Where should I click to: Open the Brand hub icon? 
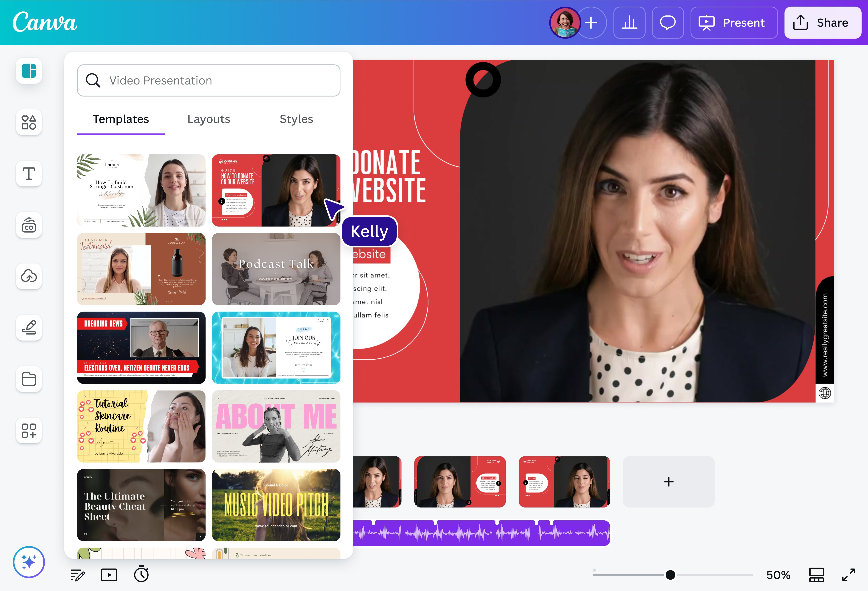(x=29, y=225)
